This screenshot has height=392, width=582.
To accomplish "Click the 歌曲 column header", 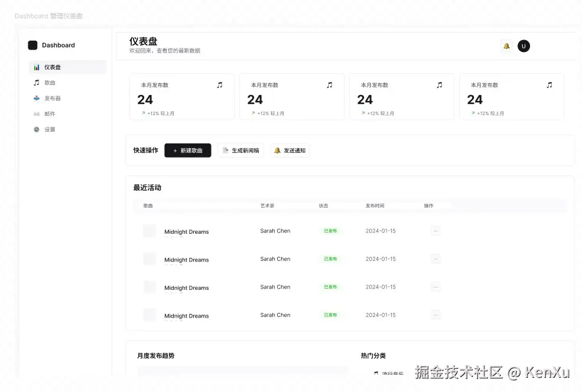I will click(x=148, y=205).
